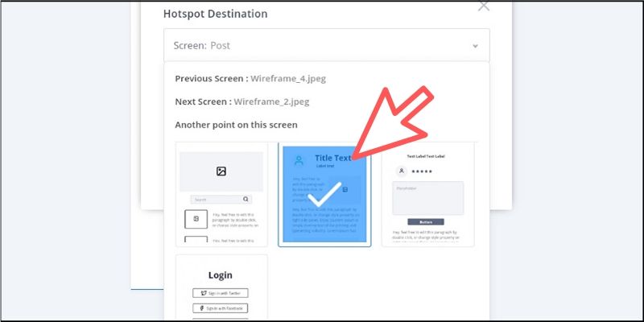Expand the Screen: Post dropdown chevron
The width and height of the screenshot is (644, 322).
[x=475, y=46]
